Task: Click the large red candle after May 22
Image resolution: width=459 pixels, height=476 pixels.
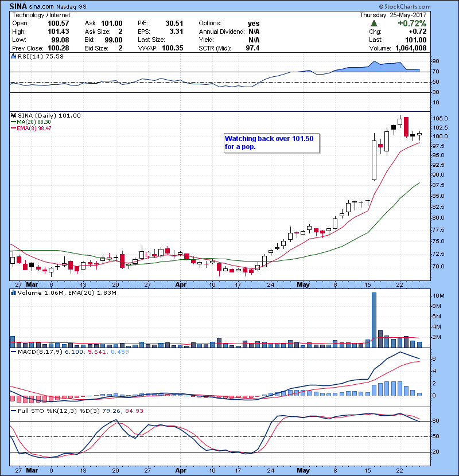Action: (x=406, y=127)
